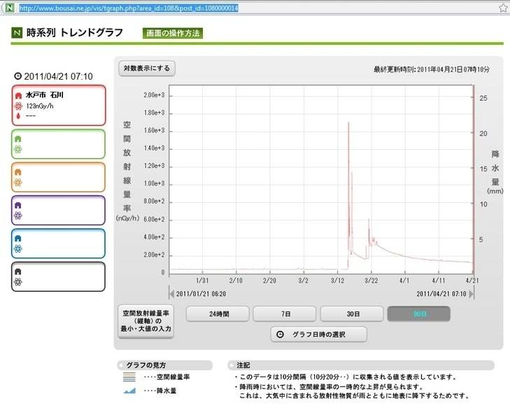Click the radiation atom icon beside 123nGy/h
This screenshot has height=420, width=510.
[x=18, y=106]
